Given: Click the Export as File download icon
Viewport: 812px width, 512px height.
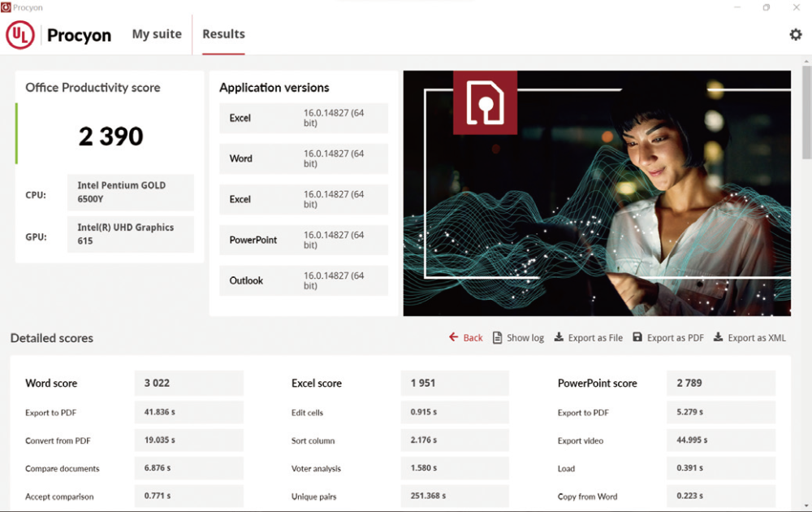Looking at the screenshot, I should (x=559, y=337).
